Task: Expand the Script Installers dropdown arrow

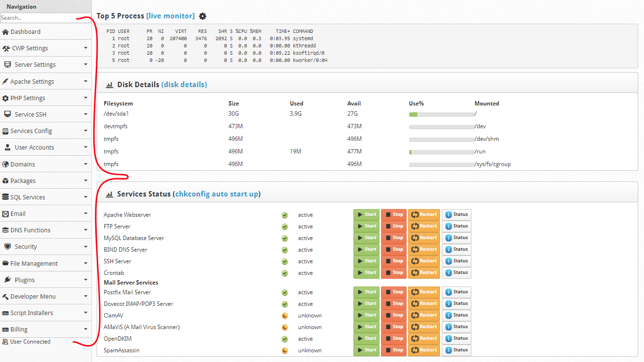Action: click(86, 313)
